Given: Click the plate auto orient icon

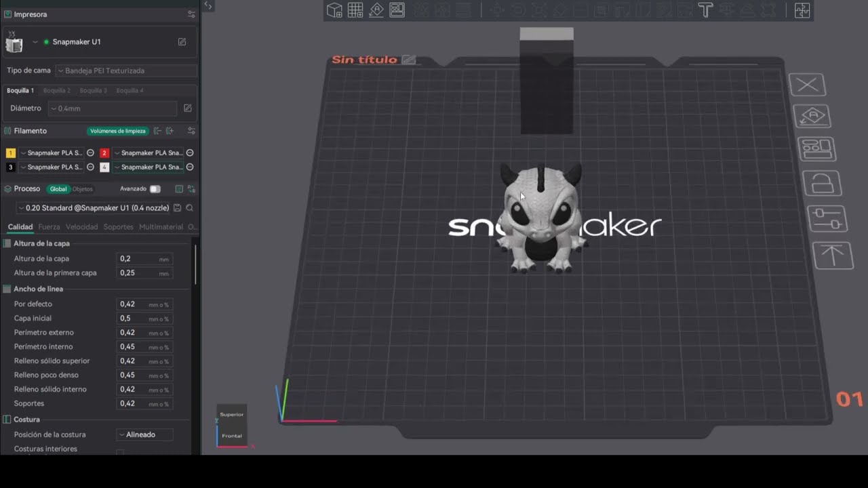Looking at the screenshot, I should coord(812,117).
